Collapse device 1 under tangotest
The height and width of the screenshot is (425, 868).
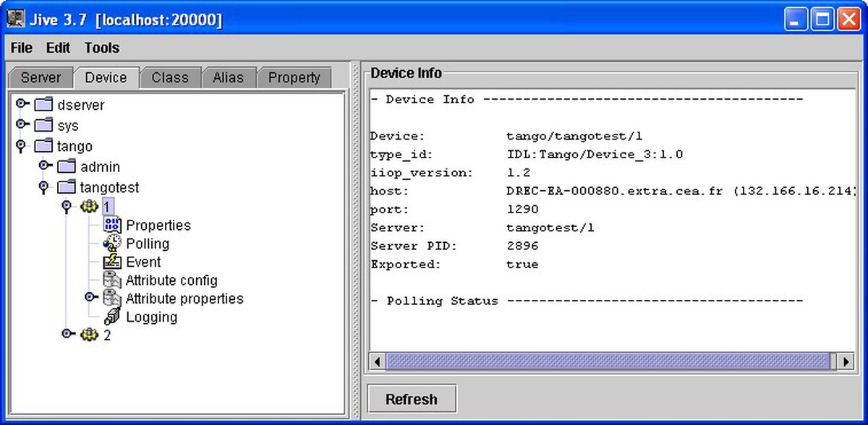[x=67, y=206]
